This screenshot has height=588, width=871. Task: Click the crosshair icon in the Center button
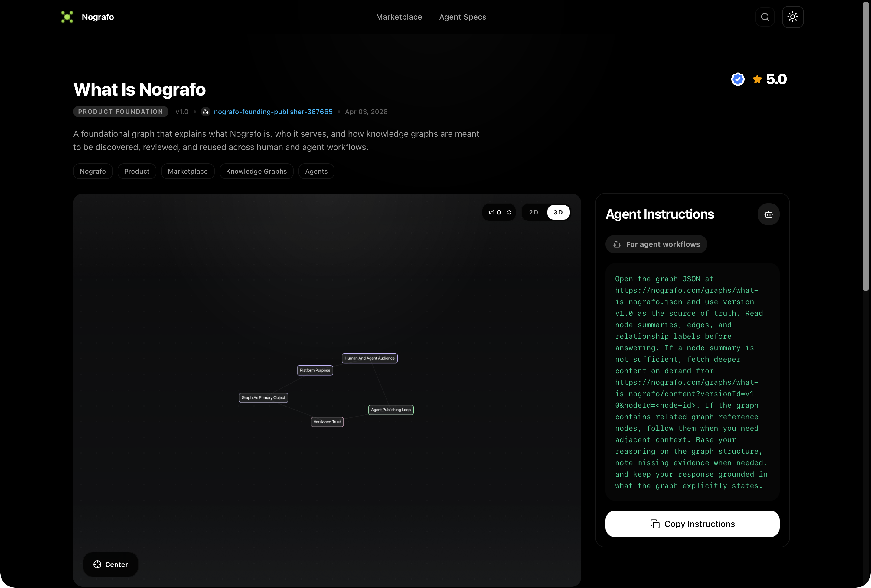97,564
